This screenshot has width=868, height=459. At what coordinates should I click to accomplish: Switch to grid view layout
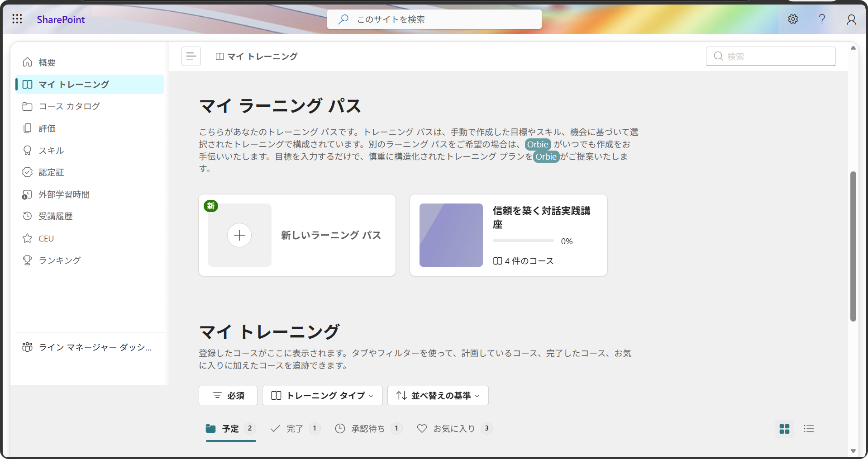(x=785, y=429)
